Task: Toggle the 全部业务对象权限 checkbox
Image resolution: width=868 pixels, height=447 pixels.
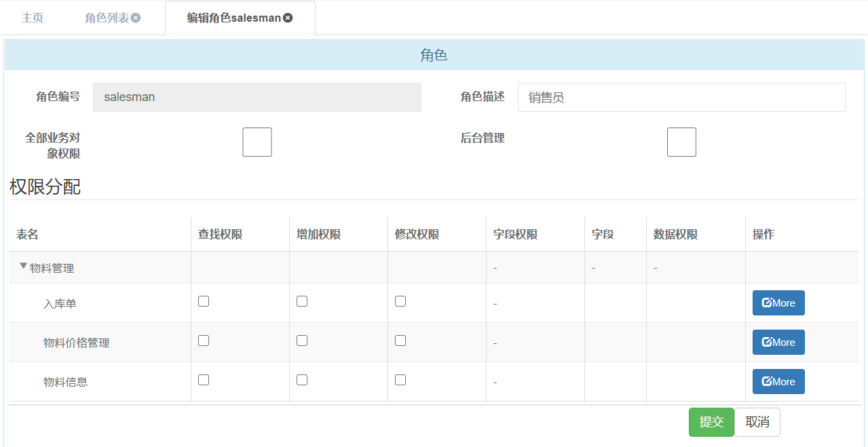Action: click(257, 142)
